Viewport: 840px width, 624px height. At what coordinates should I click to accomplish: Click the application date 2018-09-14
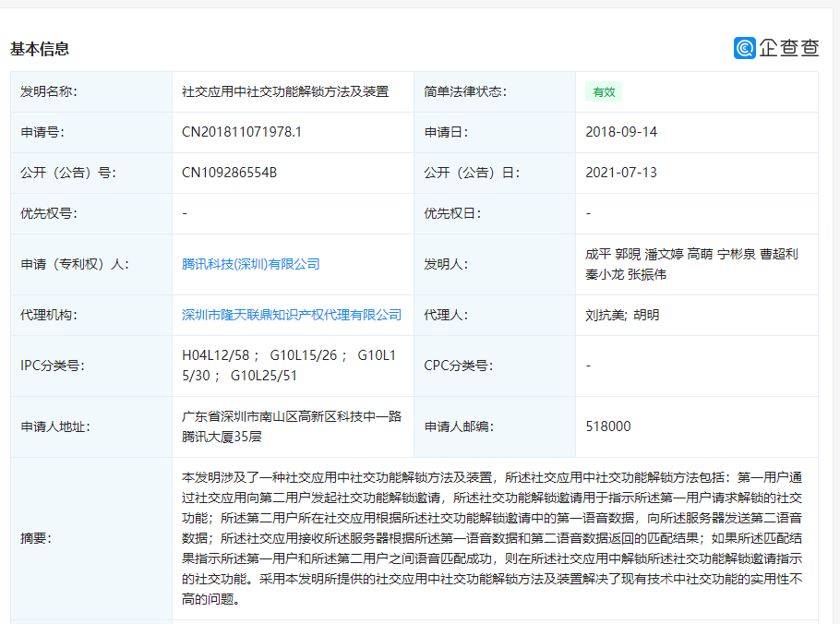point(621,132)
